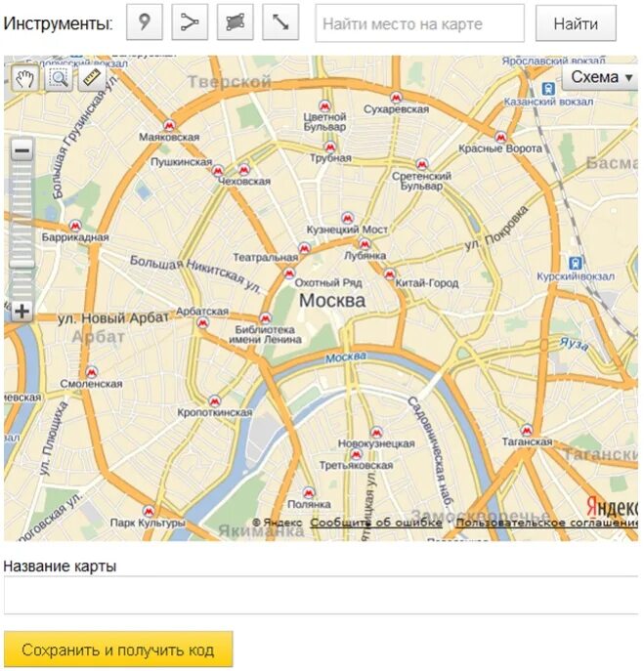
Task: Focus the Найти место на карте field
Action: tap(419, 23)
